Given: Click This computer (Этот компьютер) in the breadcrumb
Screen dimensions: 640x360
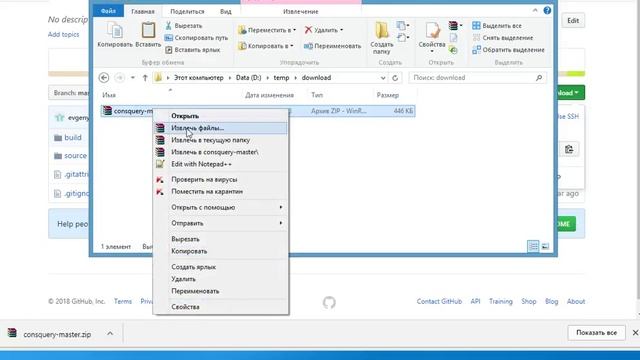Looking at the screenshot, I should point(199,78).
